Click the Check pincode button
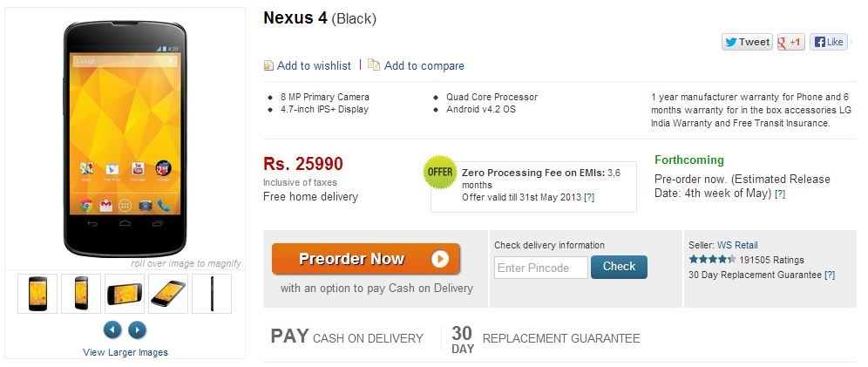 pyautogui.click(x=619, y=267)
